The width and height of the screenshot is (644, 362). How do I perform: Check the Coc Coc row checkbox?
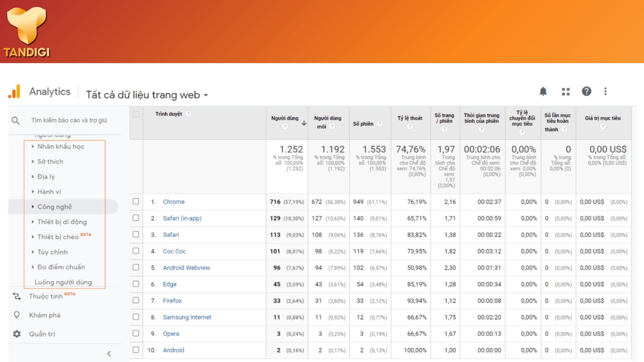(x=136, y=251)
